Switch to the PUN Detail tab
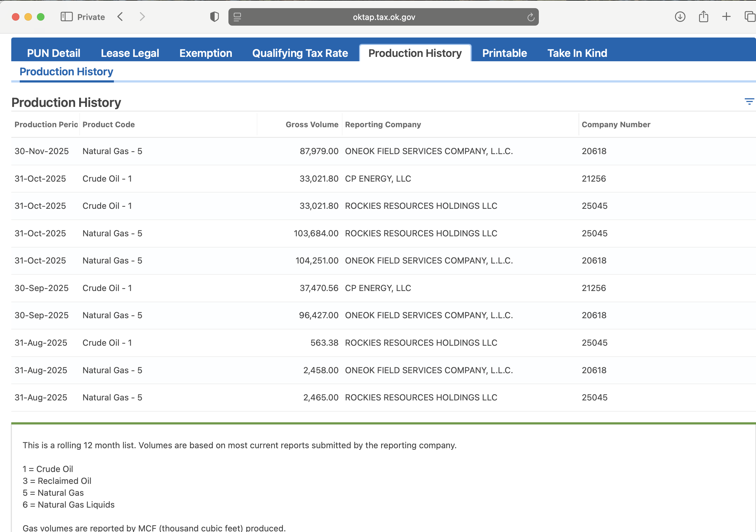The image size is (756, 532). click(54, 53)
